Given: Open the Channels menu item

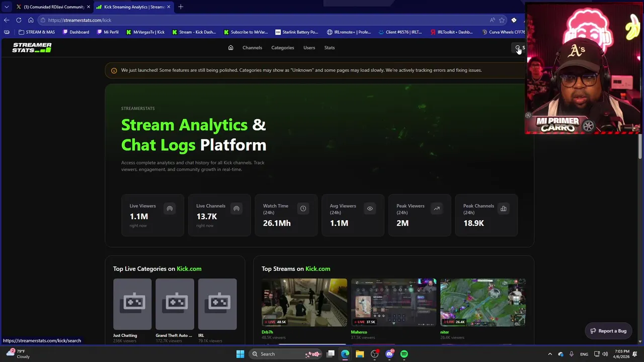Looking at the screenshot, I should [x=252, y=48].
